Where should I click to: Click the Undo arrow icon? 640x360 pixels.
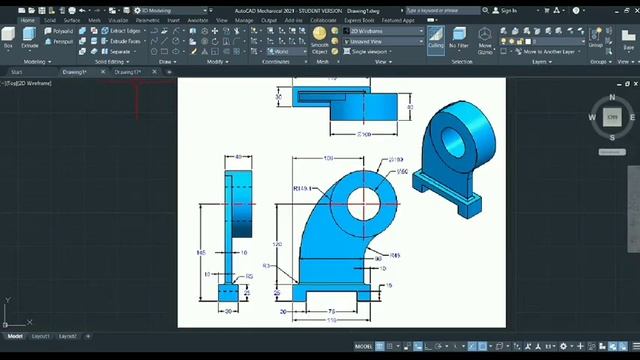pyautogui.click(x=82, y=11)
